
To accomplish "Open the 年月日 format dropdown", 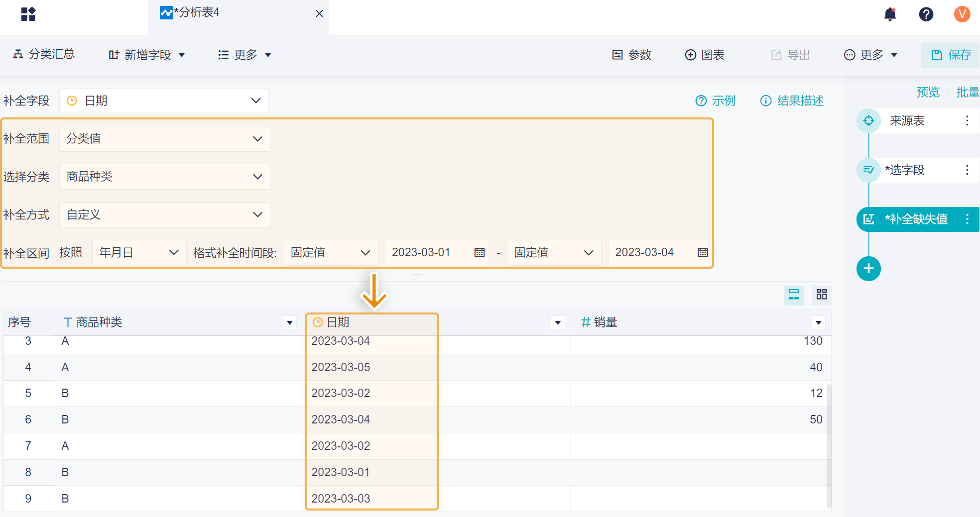I will point(139,252).
